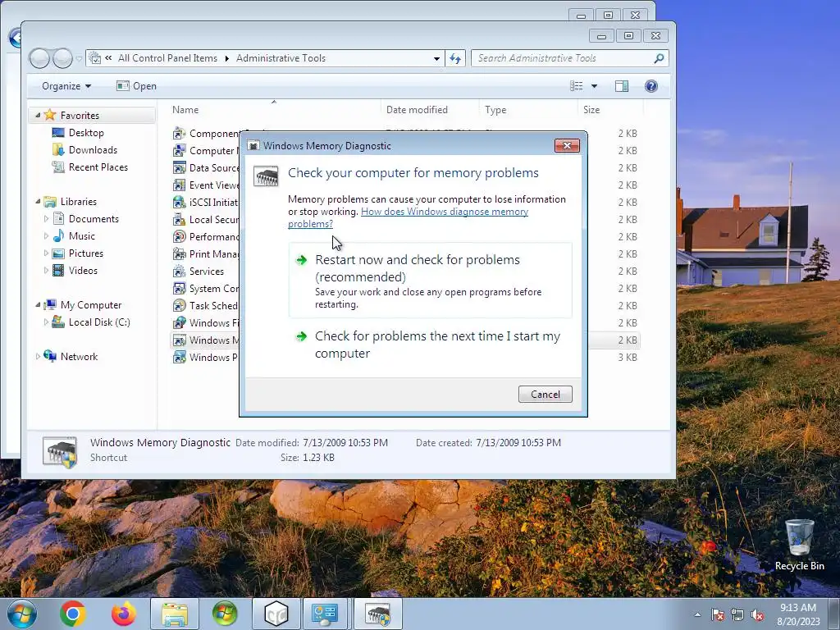Expand the Music library
This screenshot has width=840, height=630.
point(46,235)
